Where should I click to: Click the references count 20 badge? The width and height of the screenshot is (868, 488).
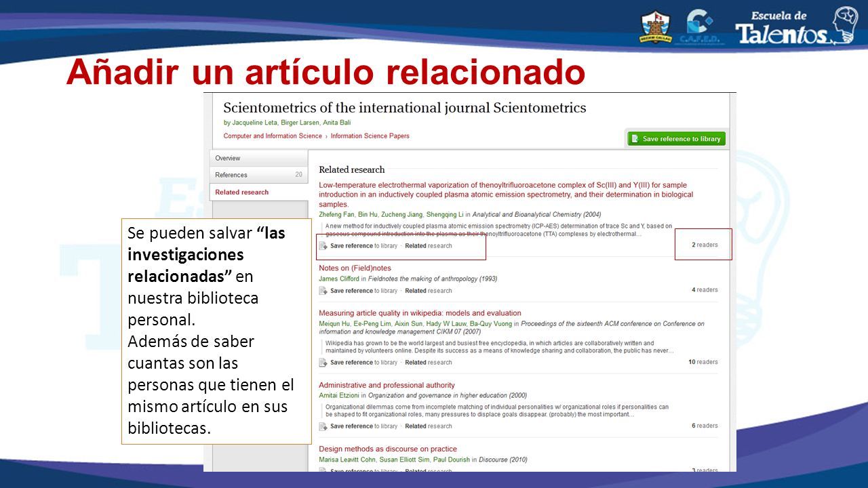point(298,175)
